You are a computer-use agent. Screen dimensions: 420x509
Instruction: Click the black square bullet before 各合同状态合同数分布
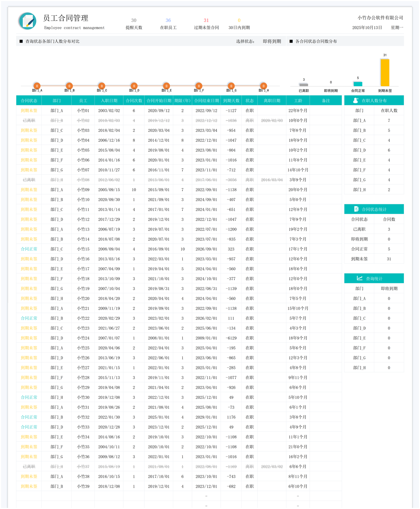[291, 41]
